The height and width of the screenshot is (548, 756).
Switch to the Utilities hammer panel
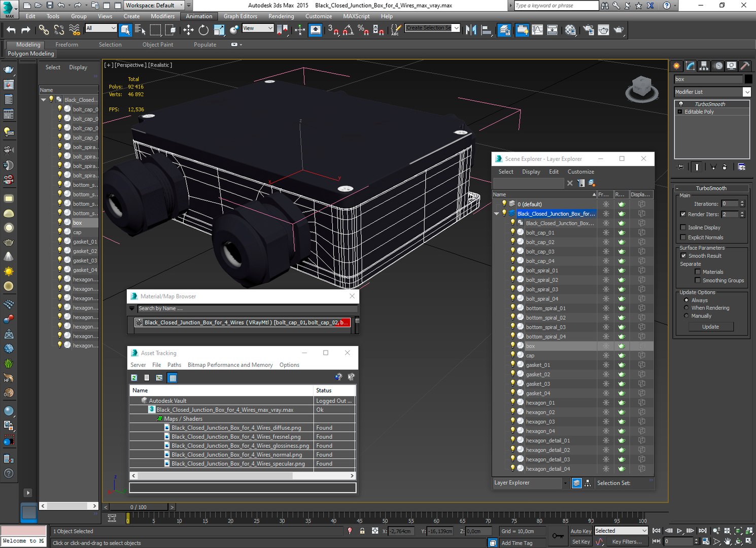pyautogui.click(x=745, y=66)
